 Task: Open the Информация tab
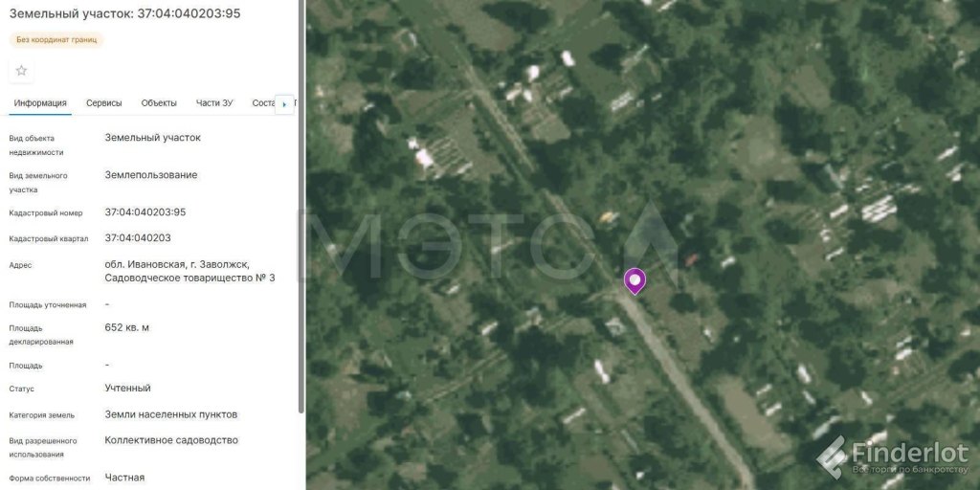[40, 103]
